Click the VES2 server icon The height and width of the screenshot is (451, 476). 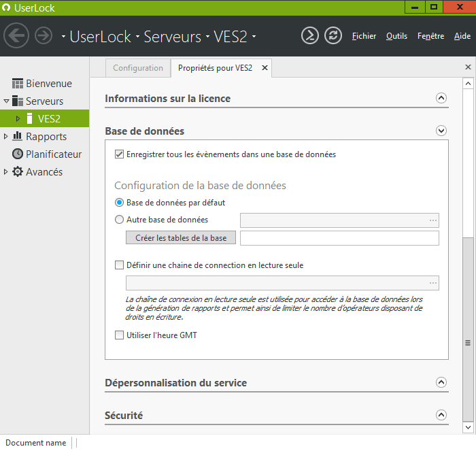[29, 118]
